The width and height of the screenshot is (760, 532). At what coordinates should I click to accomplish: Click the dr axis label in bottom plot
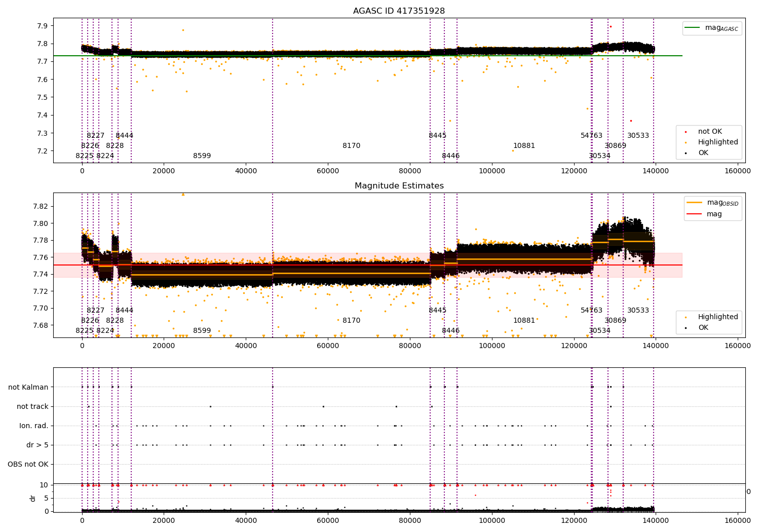(33, 498)
